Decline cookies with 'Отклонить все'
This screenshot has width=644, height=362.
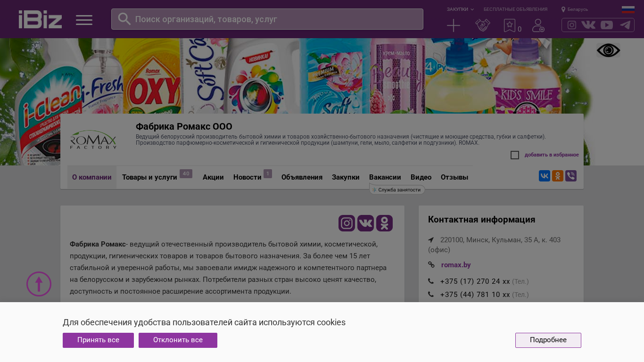pyautogui.click(x=178, y=340)
